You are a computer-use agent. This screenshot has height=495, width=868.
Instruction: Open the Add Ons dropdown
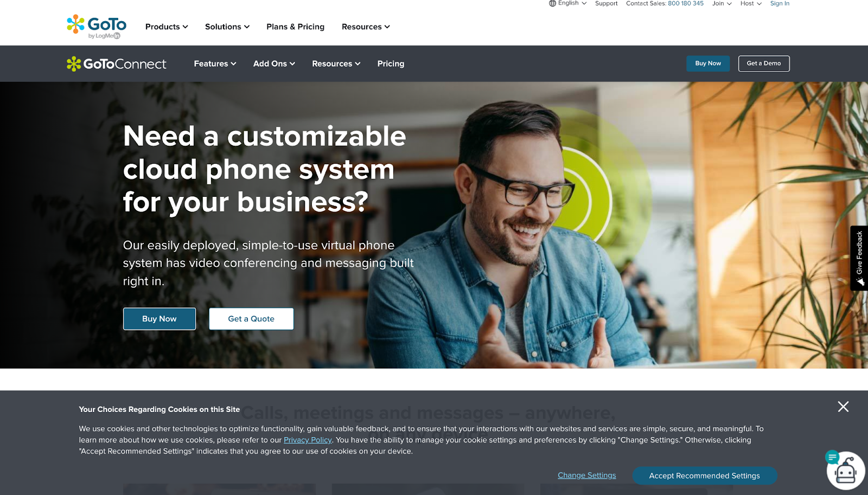pyautogui.click(x=274, y=63)
